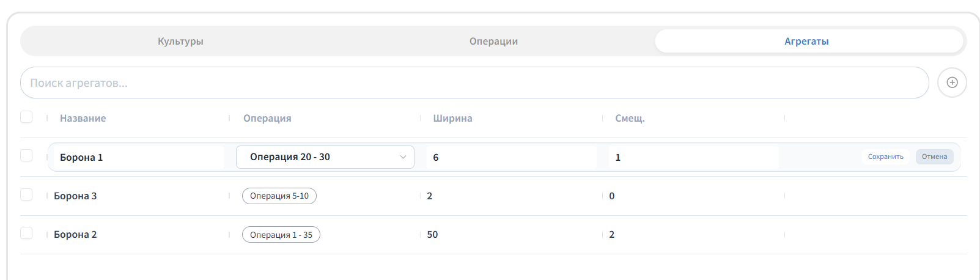Click the Ширина column header

(452, 118)
